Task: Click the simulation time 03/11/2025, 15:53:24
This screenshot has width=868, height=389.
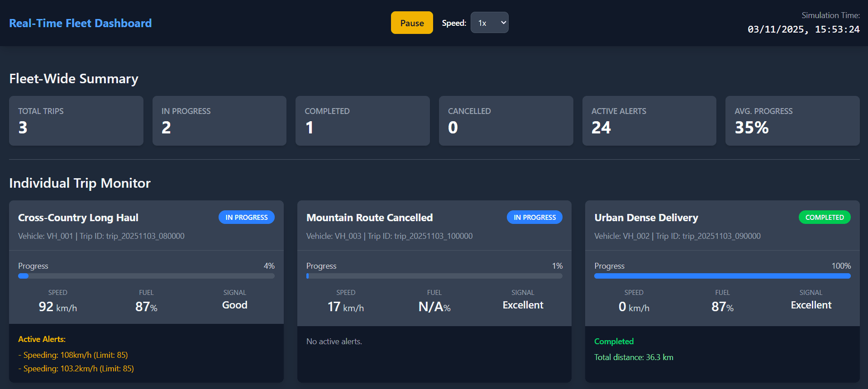Action: [803, 29]
